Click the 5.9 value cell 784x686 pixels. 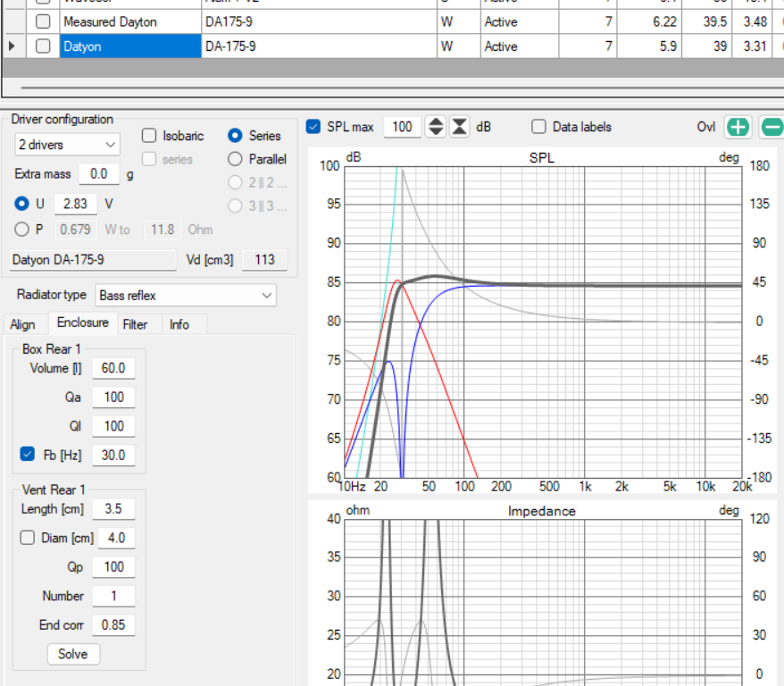649,46
